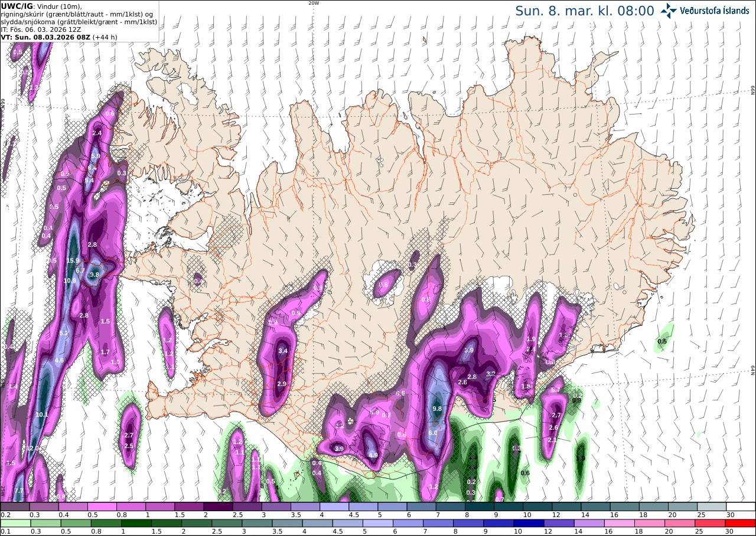Click the 3.4 precipitation value
Viewport: 756px width, 536px height.
coord(283,351)
